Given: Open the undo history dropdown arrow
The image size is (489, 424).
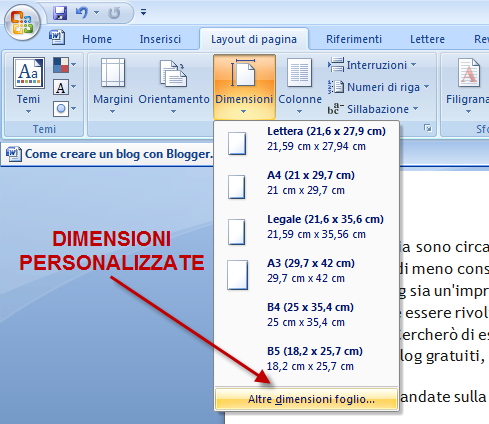Looking at the screenshot, I should pyautogui.click(x=97, y=13).
